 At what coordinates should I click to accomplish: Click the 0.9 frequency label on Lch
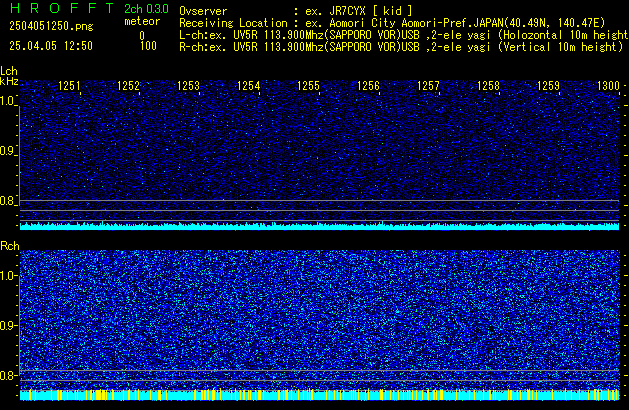click(x=8, y=151)
